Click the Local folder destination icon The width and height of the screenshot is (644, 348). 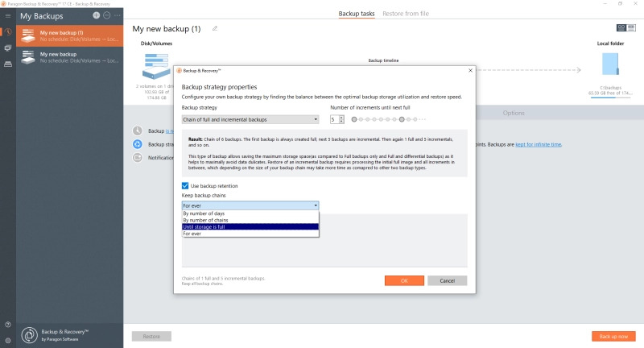(x=610, y=64)
